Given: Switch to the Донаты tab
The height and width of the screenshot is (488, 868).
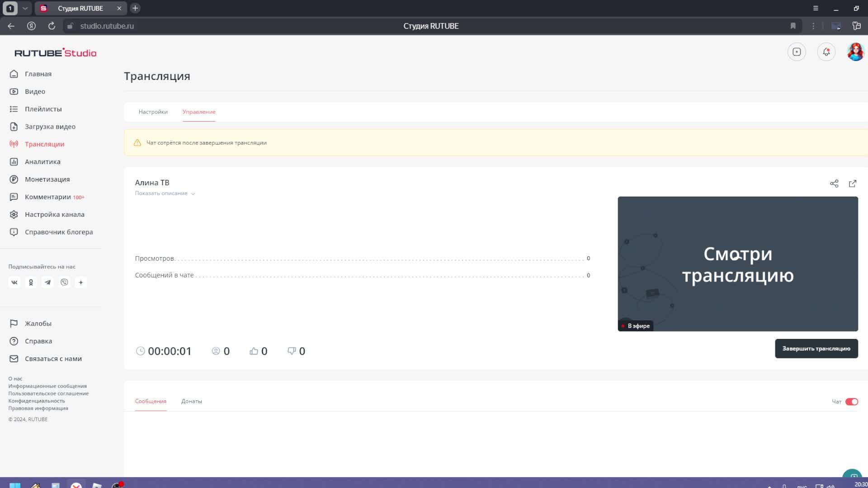Looking at the screenshot, I should (192, 401).
